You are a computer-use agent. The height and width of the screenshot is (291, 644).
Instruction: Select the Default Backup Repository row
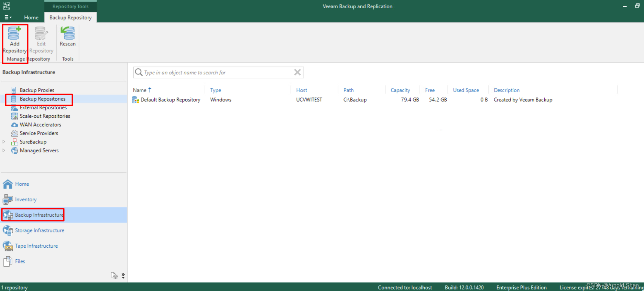375,100
